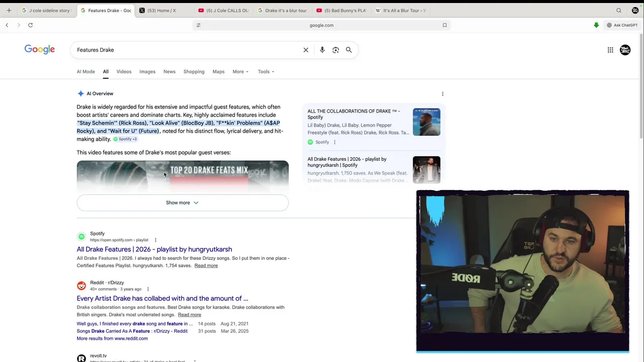Open three-dot menu beside Reddit result
Image resolution: width=644 pixels, height=362 pixels.
(148, 289)
